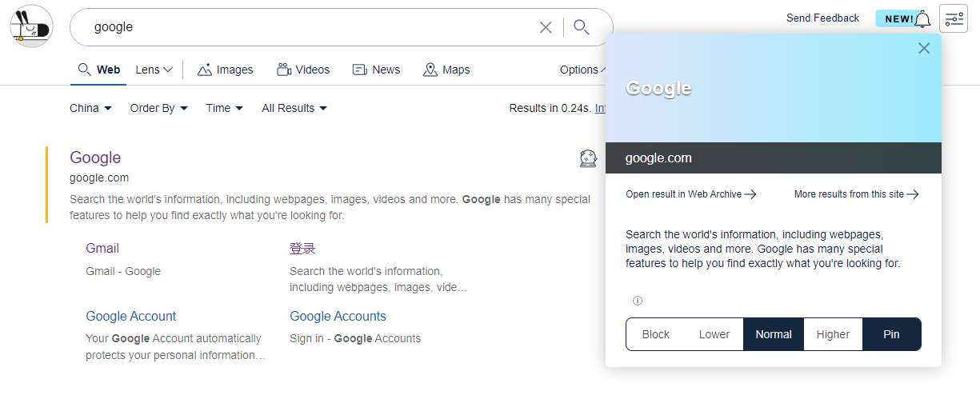Set google.com ranking to Higher
Screen dimensions: 980x407
pyautogui.click(x=833, y=334)
